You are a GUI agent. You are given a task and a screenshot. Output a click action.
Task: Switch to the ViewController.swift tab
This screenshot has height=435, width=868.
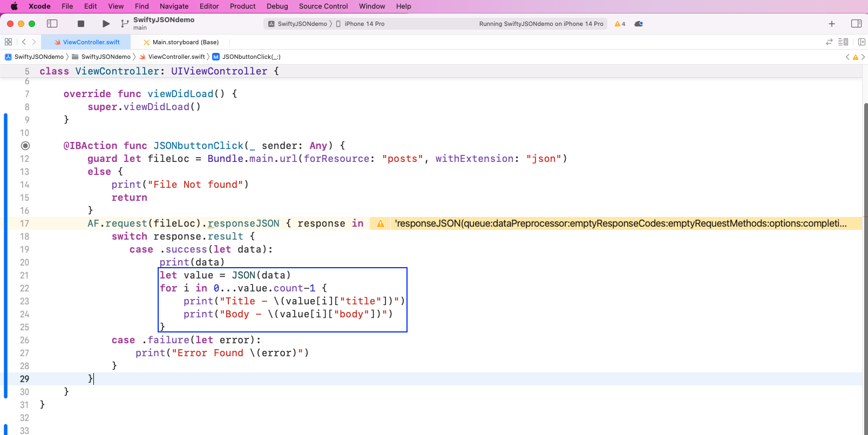point(87,42)
